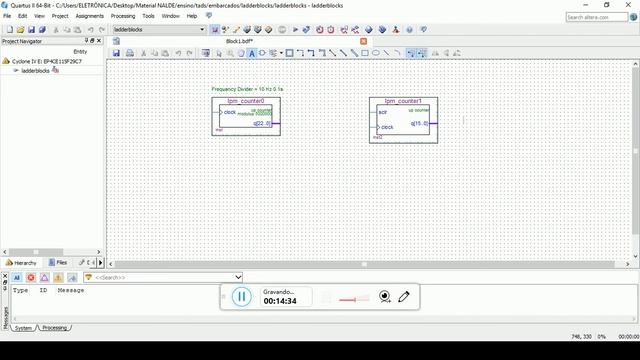Select the Orthogonal Node tool
The image size is (640, 360).
coord(300,53)
